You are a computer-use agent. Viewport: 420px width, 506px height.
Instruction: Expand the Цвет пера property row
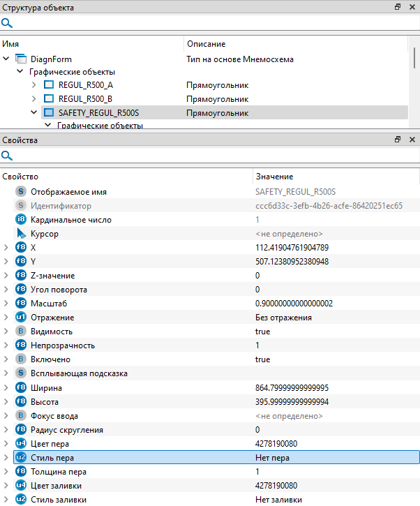pyautogui.click(x=6, y=443)
